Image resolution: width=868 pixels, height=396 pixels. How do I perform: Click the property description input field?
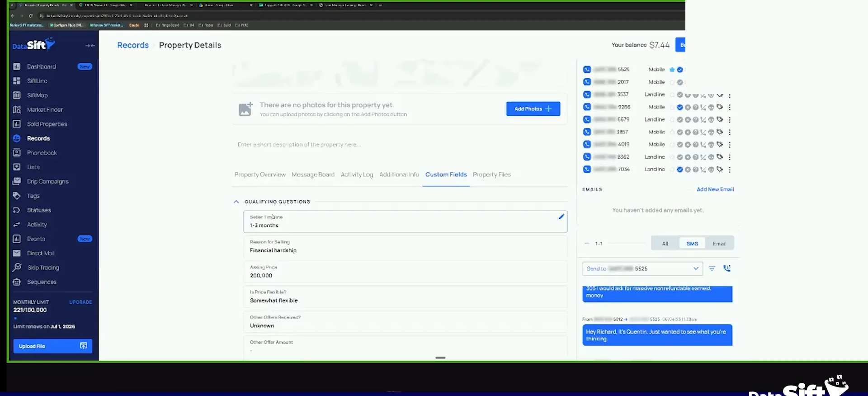[400, 145]
